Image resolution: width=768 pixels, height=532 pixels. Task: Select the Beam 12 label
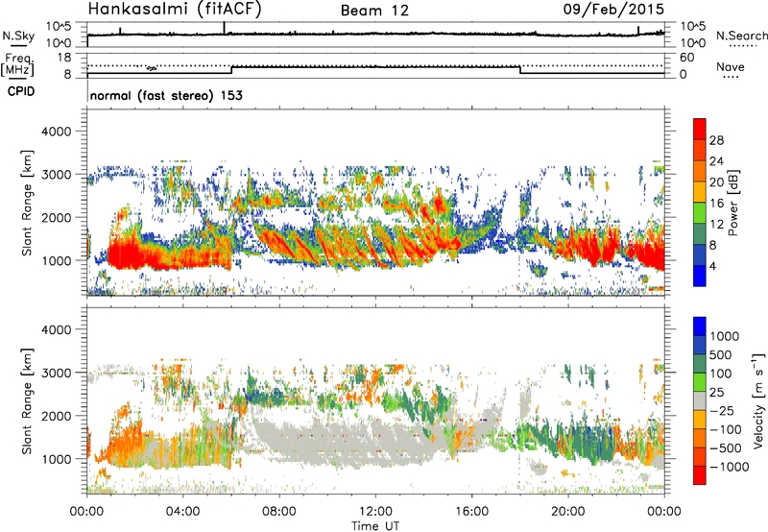coord(374,11)
